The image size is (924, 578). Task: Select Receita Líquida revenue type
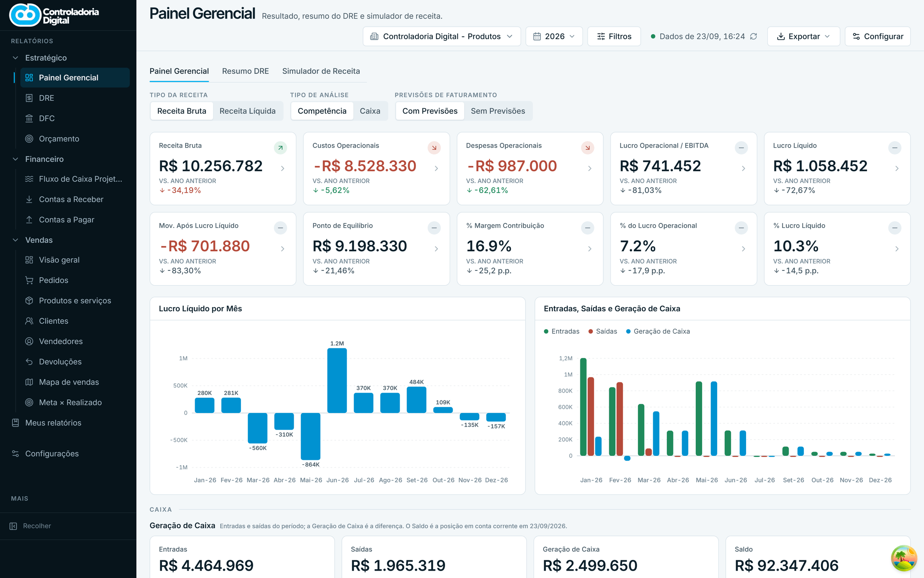point(248,111)
